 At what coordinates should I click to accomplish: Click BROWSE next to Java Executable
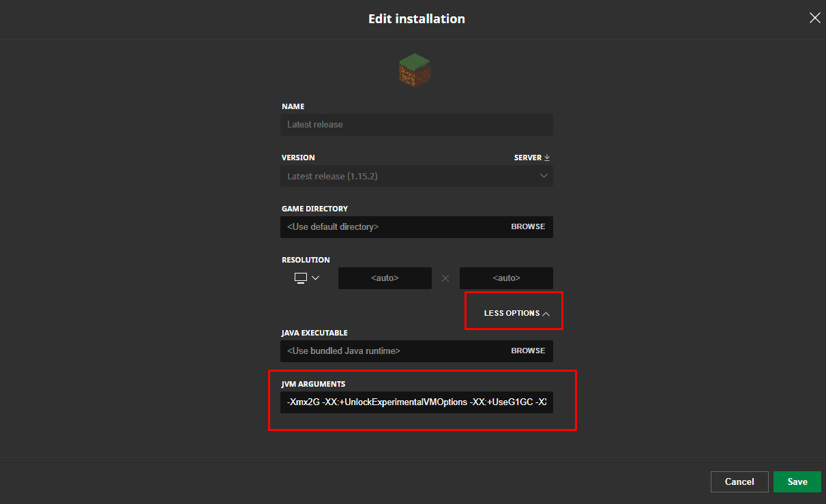coord(528,351)
